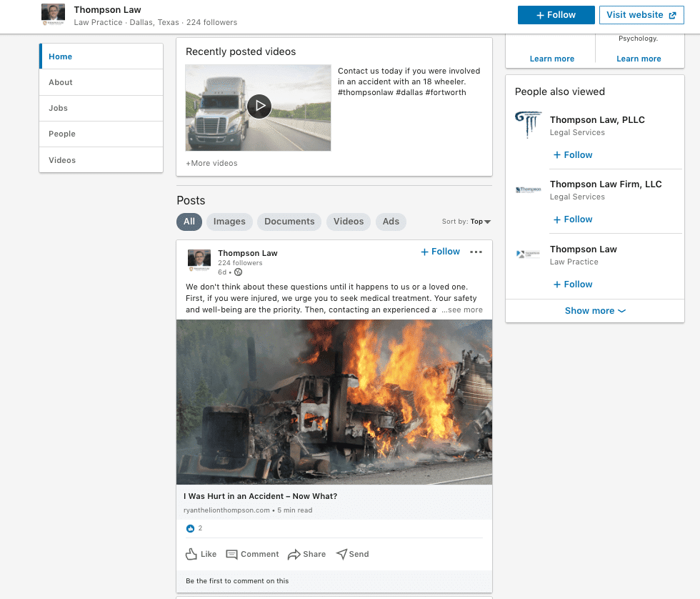
Task: Play the 18 wheeler truck video
Action: coord(259,107)
